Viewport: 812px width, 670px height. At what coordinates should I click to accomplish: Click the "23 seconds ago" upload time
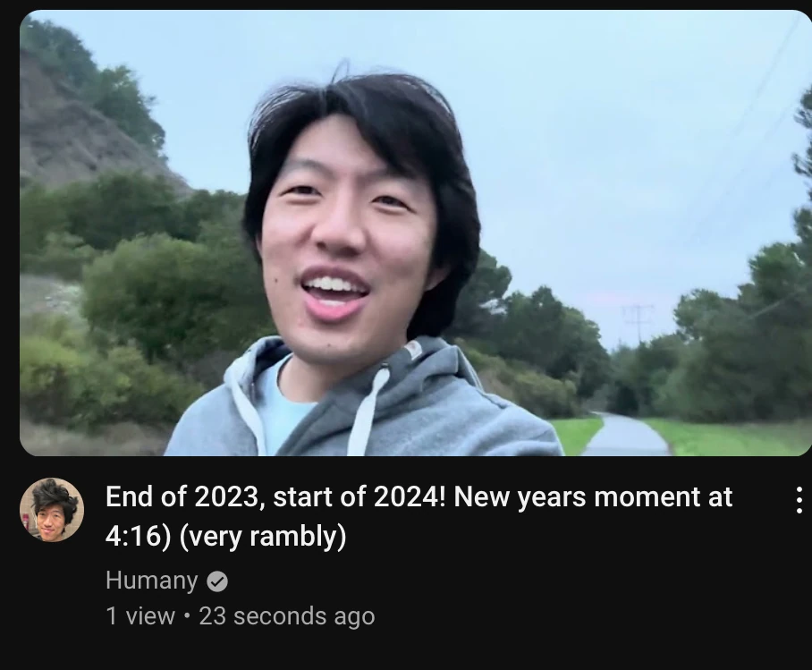(x=287, y=616)
